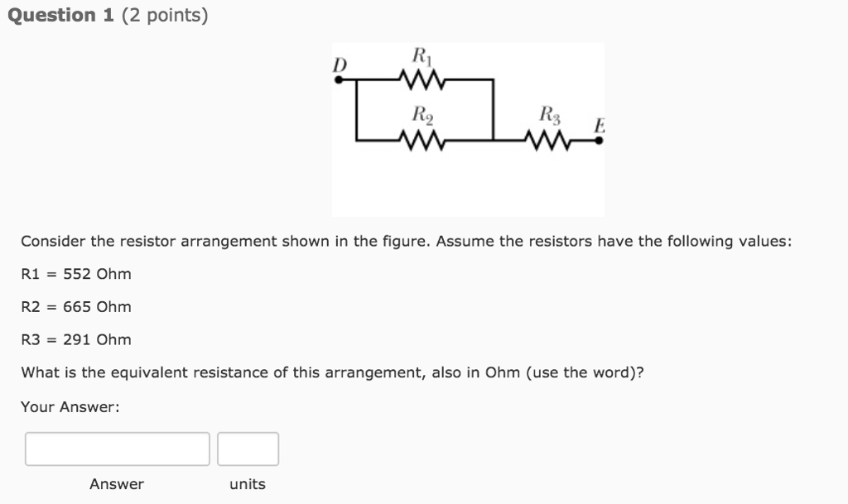
Task: Click the text R1 = 552 Ohm
Action: point(75,274)
